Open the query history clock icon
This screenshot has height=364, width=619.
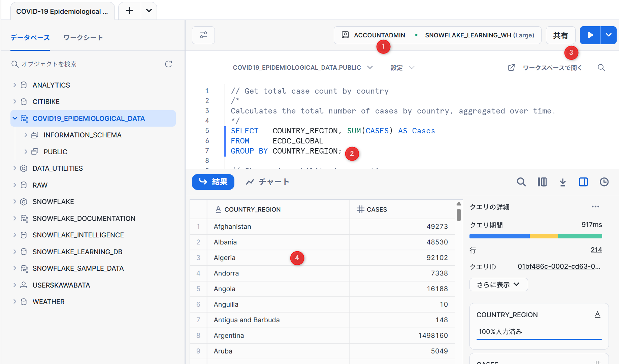pyautogui.click(x=604, y=182)
